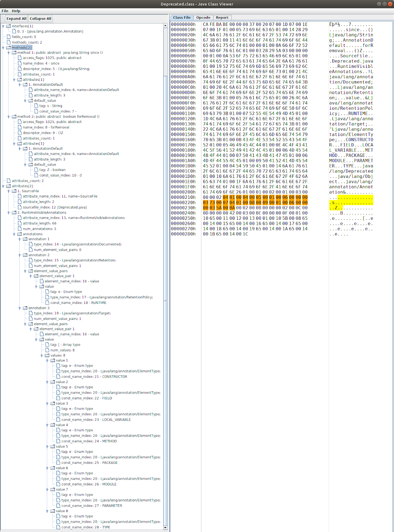Screen dimensions: 394x532
Task: Click folder icon of value 1
Action: pos(53,360)
